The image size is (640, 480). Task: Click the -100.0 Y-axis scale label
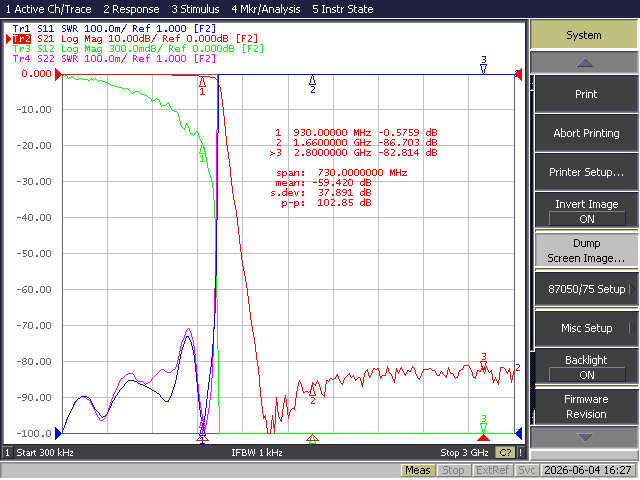coord(34,433)
